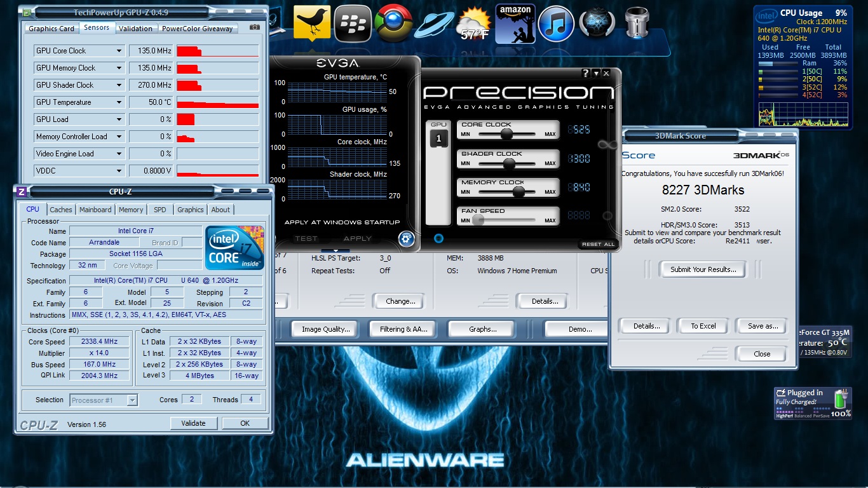
Task: Open Amazon Kindle from the dock
Action: [x=515, y=24]
